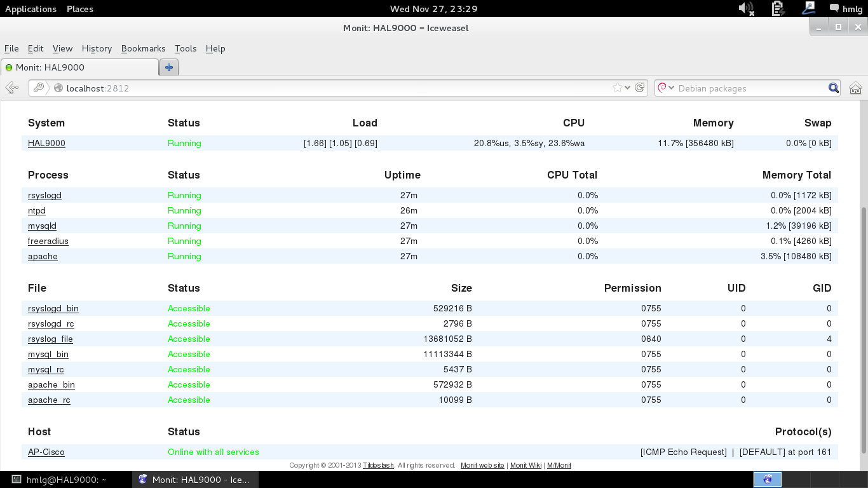Click the globe site icon in address bar
868x488 pixels.
point(58,88)
